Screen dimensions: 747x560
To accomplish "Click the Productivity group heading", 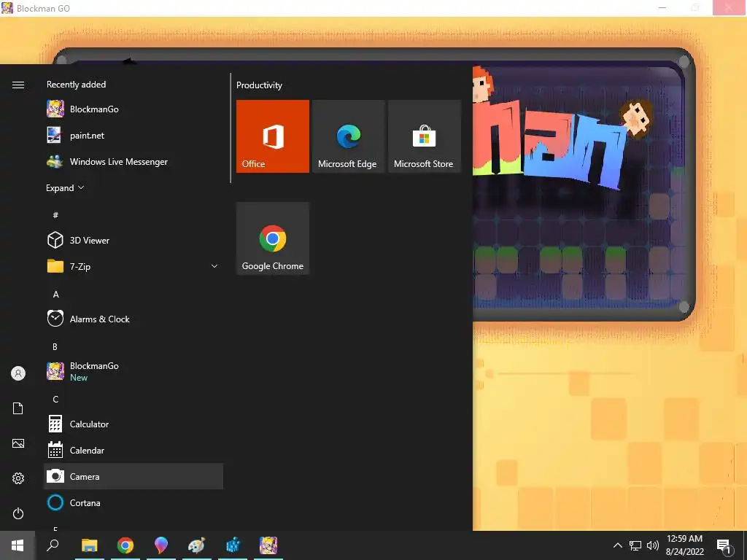I will pyautogui.click(x=259, y=85).
